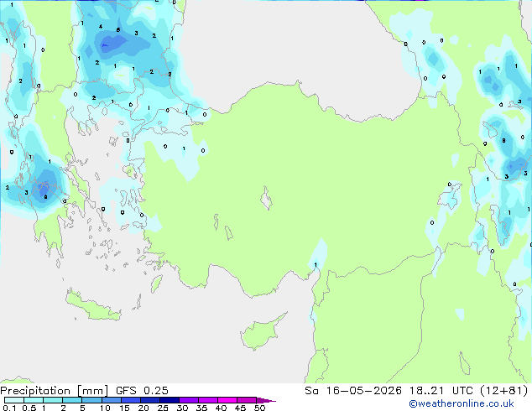Click the '(12+81)' forecast run text

click(x=505, y=391)
